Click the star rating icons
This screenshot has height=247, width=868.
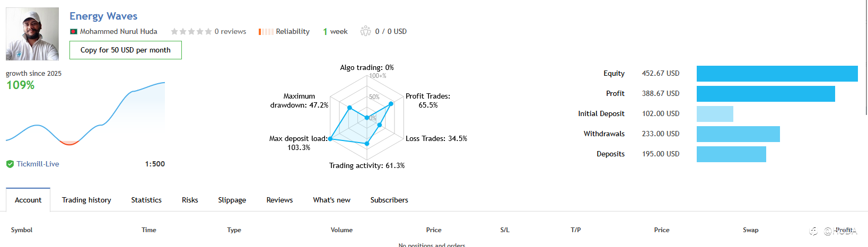(191, 32)
